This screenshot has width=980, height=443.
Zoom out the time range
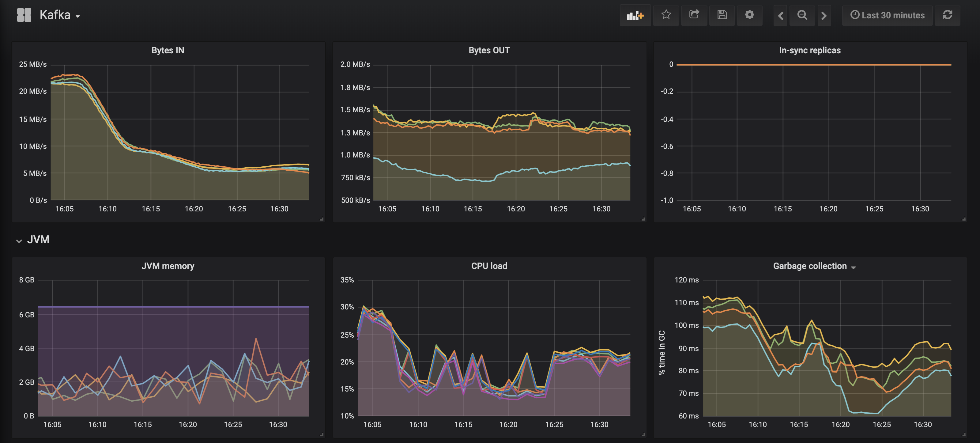(802, 15)
